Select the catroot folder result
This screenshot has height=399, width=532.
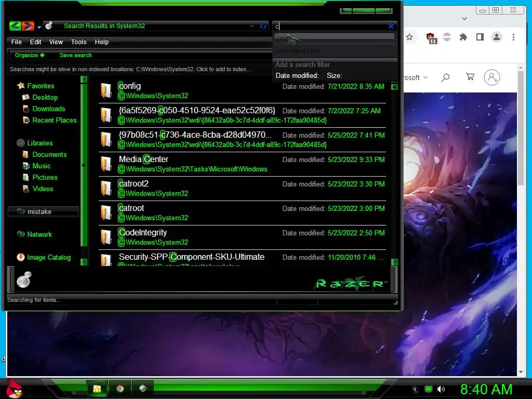tap(242, 213)
